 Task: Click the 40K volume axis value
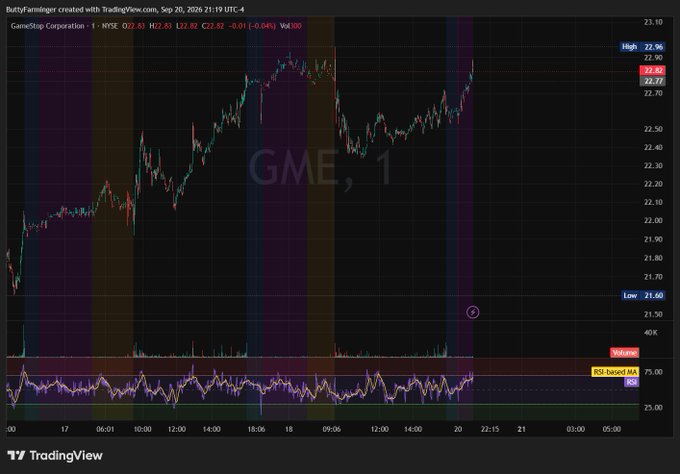[x=651, y=333]
